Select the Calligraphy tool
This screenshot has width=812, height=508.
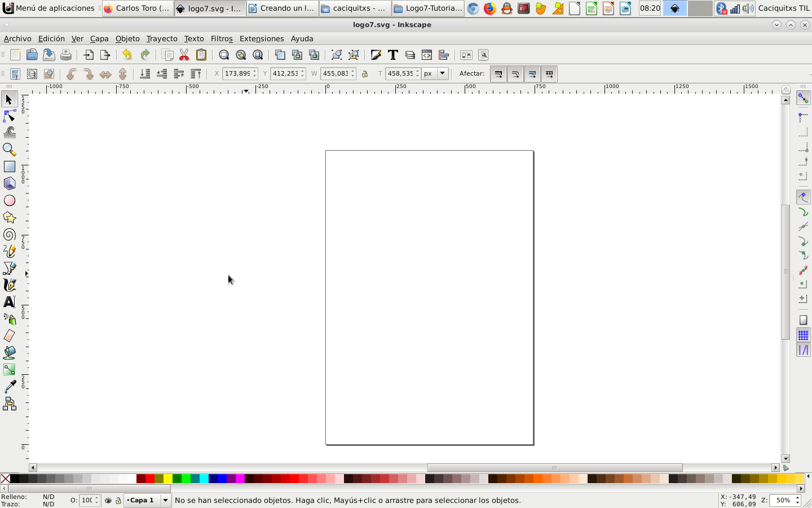point(9,285)
